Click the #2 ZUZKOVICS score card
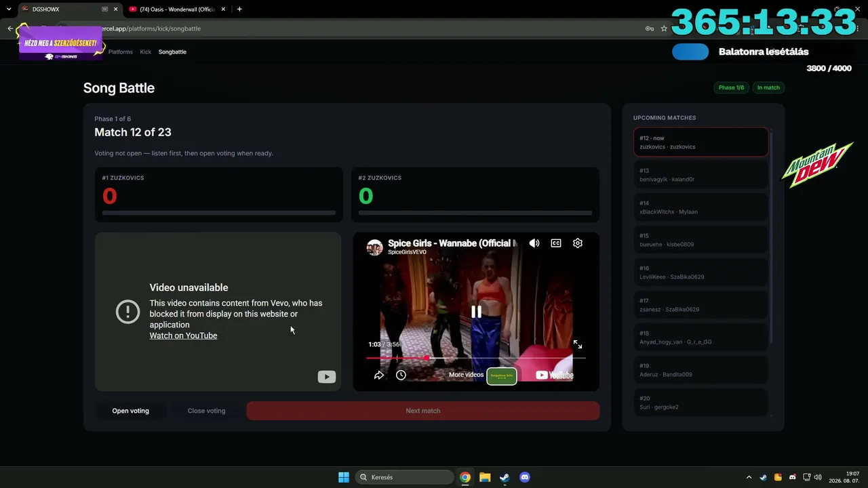The height and width of the screenshot is (488, 868). pos(475,195)
